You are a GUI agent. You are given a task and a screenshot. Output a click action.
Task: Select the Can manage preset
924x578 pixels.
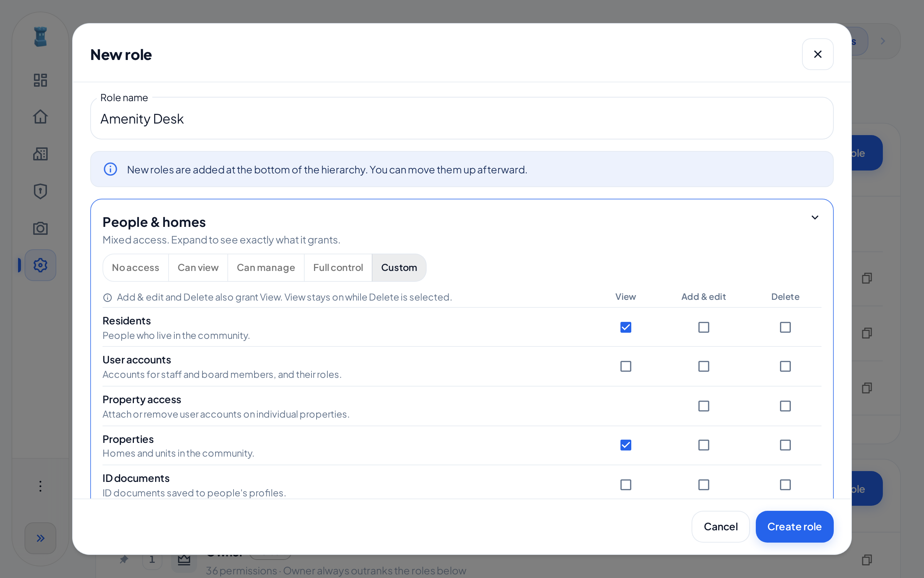click(x=266, y=268)
